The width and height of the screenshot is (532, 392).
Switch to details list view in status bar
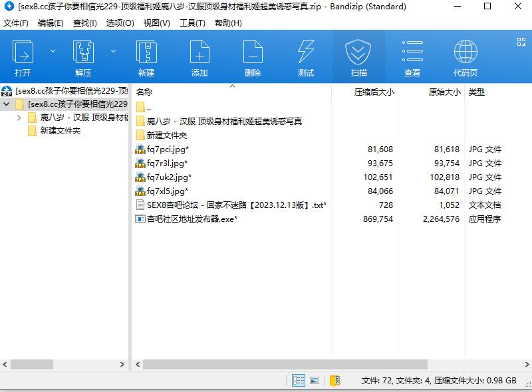pyautogui.click(x=299, y=380)
